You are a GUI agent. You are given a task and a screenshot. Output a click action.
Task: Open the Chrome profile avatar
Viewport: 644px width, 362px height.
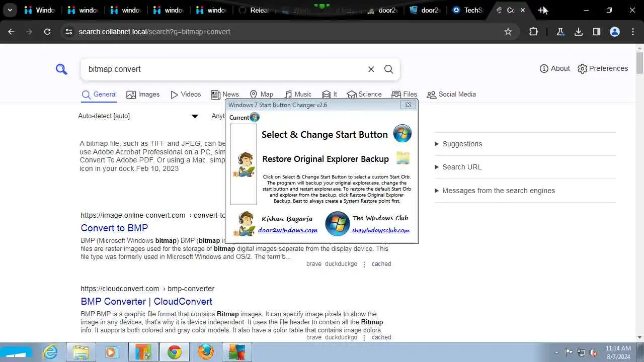point(615,32)
